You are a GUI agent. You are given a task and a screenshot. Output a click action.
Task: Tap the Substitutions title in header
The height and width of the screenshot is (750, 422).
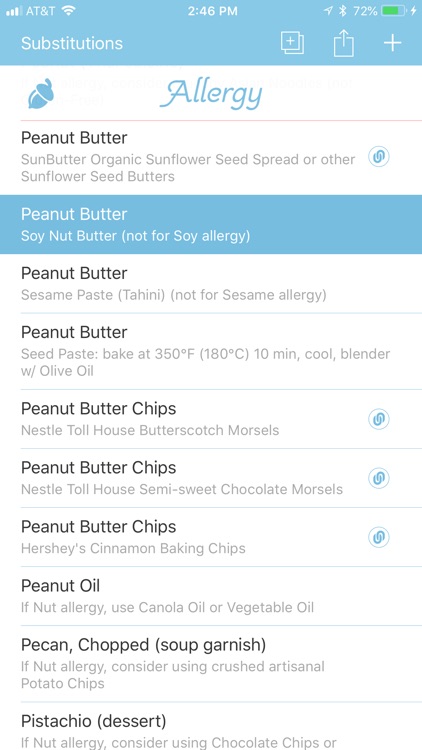(x=72, y=44)
